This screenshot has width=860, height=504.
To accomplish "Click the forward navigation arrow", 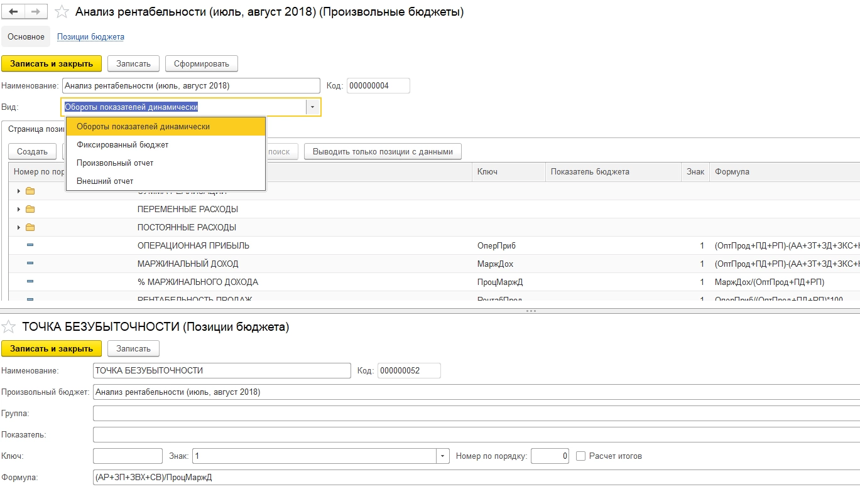I will coord(36,12).
